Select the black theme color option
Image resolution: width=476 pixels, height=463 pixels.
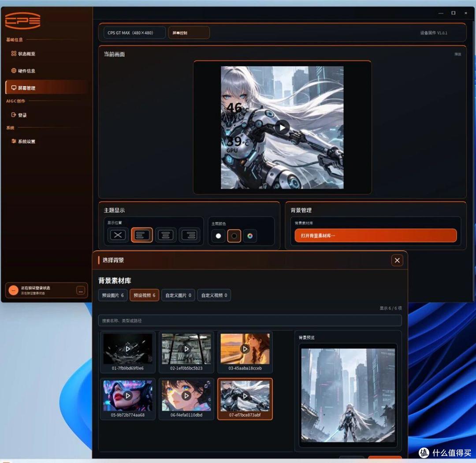coord(234,236)
